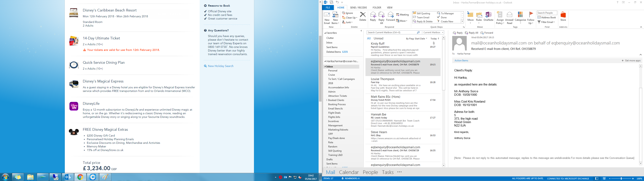Open People in the navigation bar
This screenshot has width=644, height=181.
370,172
